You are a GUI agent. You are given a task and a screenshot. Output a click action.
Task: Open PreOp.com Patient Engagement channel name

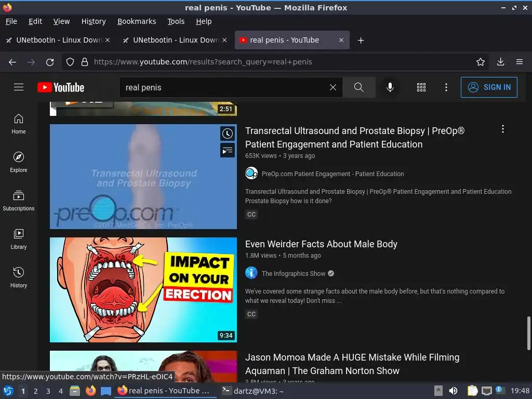[x=333, y=174]
